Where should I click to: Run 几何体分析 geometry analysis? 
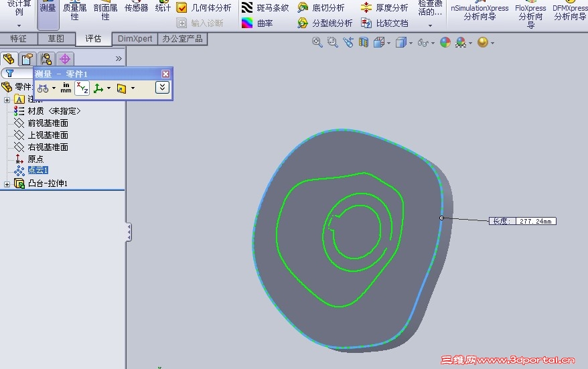pyautogui.click(x=204, y=7)
